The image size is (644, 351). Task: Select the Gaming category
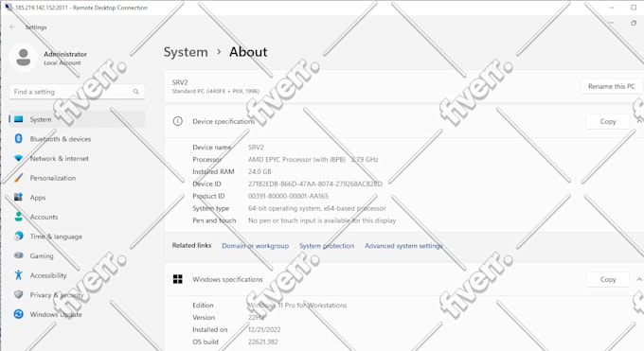77,255
